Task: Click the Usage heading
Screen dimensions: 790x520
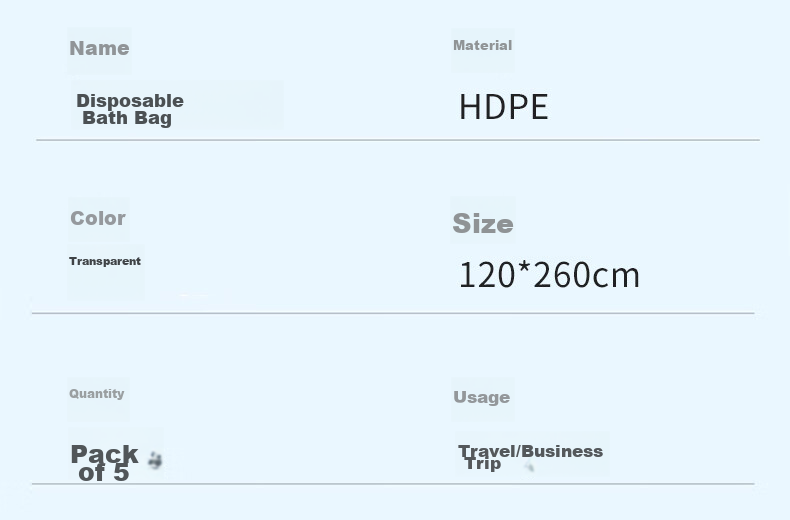Action: (x=481, y=398)
